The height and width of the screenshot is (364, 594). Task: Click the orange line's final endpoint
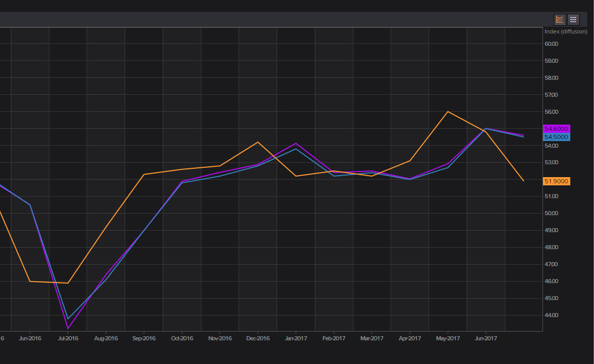523,181
